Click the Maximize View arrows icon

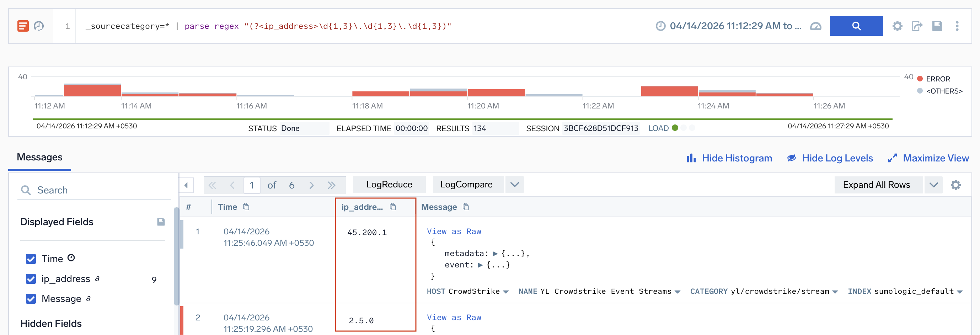click(892, 158)
